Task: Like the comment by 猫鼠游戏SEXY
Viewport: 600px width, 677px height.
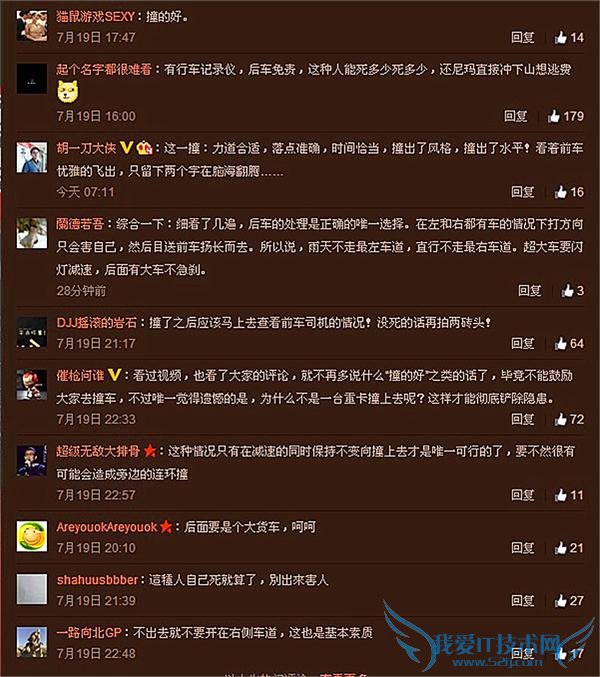Action: [568, 38]
